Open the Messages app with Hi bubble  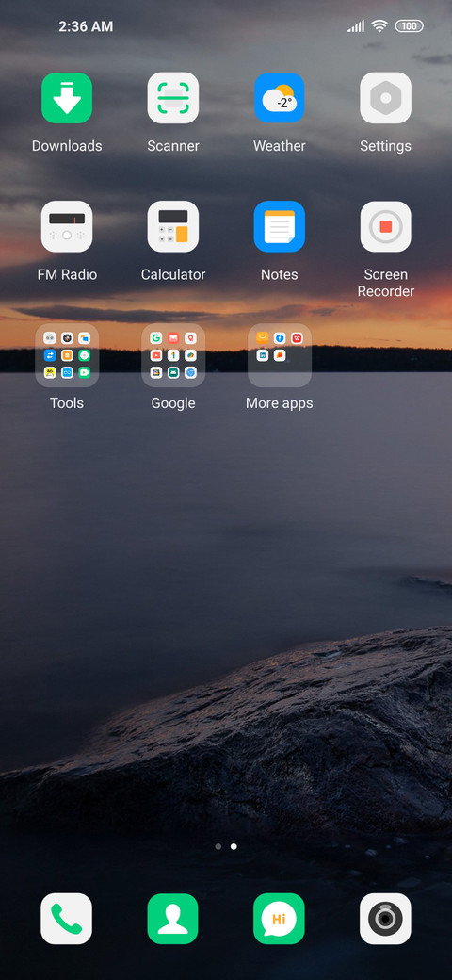tap(279, 918)
